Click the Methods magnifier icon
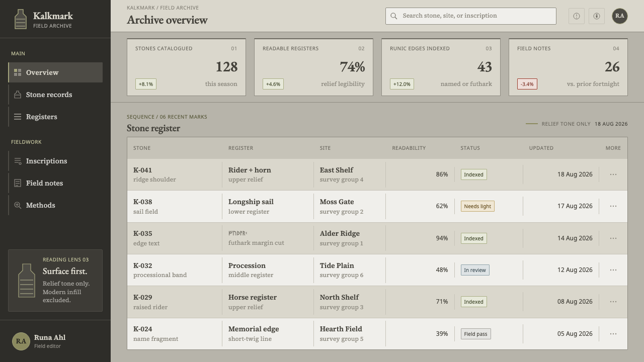Viewport: 644px width, 362px height. click(x=18, y=205)
